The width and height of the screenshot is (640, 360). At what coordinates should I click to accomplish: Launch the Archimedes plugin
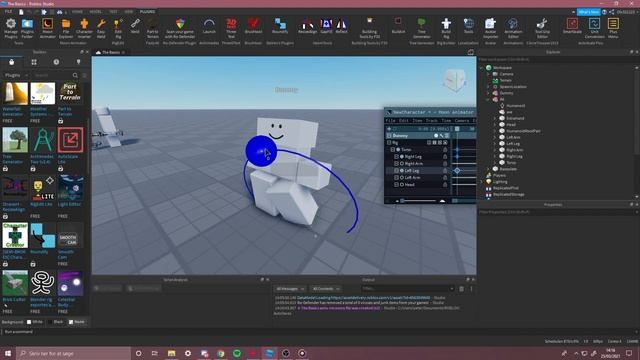(209, 26)
